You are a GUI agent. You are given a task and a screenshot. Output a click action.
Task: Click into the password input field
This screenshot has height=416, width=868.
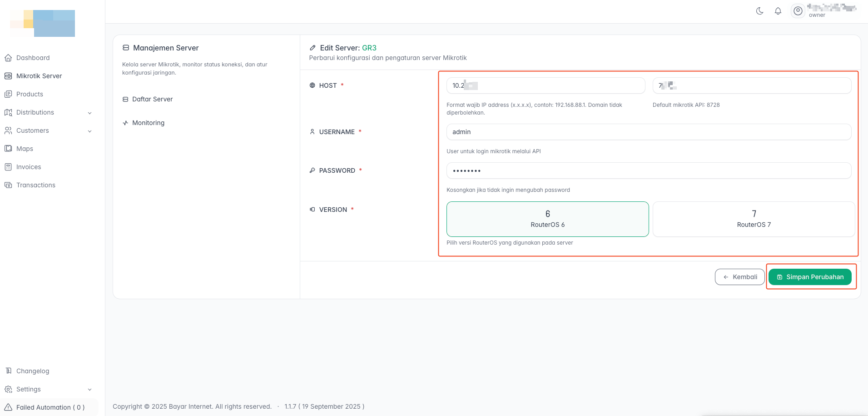point(649,170)
